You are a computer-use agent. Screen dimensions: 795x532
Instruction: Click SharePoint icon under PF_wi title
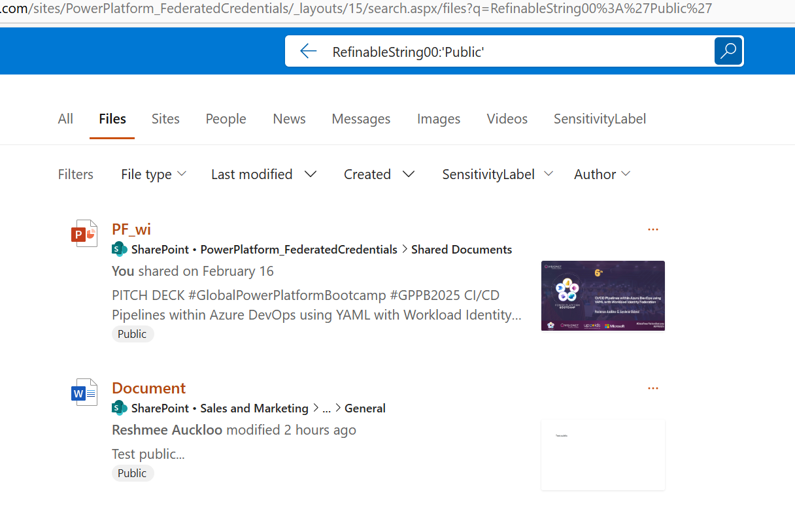[120, 249]
